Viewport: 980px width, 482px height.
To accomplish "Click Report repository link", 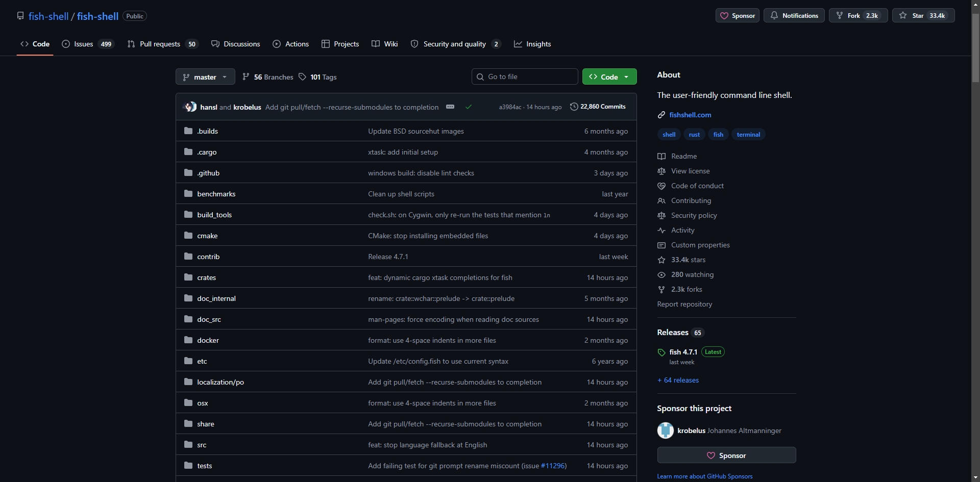I will 684,304.
